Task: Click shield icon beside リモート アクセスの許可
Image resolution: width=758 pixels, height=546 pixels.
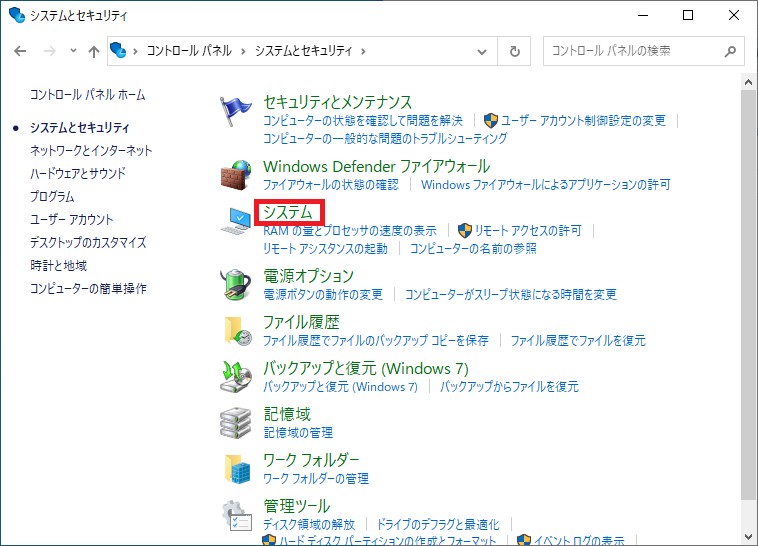Action: click(465, 230)
